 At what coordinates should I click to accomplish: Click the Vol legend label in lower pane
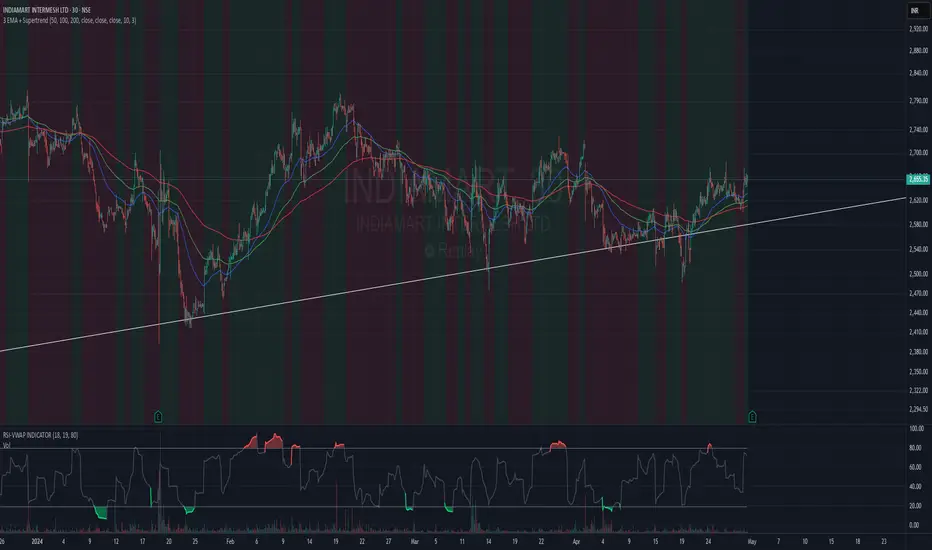(x=7, y=445)
